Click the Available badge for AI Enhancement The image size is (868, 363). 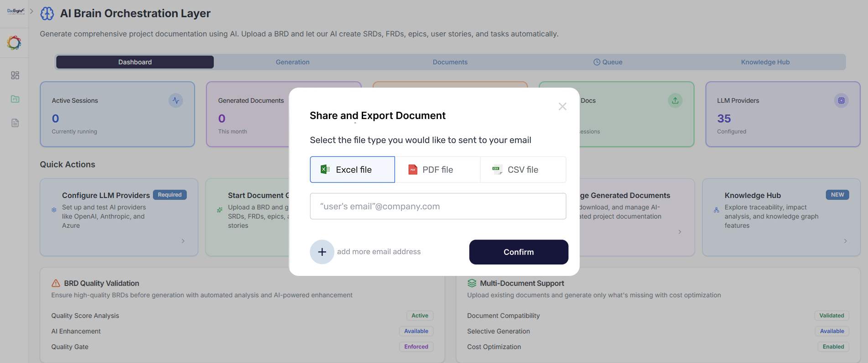click(x=416, y=331)
